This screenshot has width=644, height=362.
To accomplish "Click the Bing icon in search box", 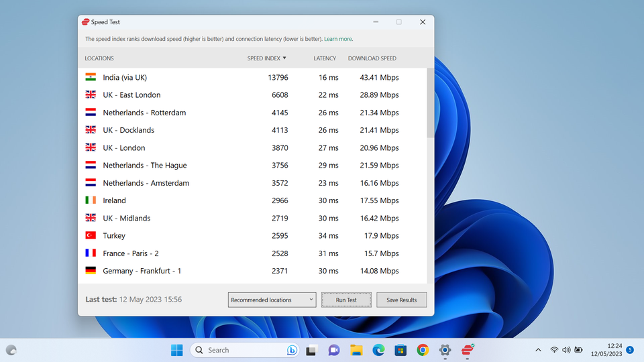I will pyautogui.click(x=292, y=350).
